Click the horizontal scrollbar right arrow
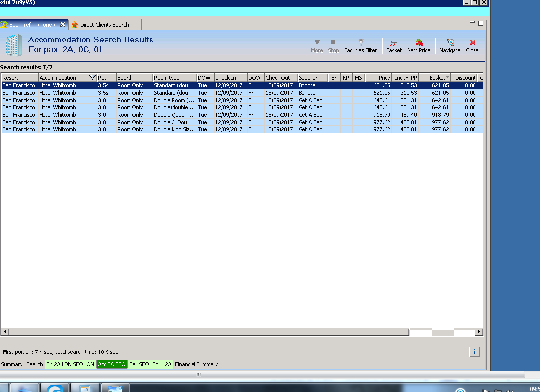Image resolution: width=540 pixels, height=392 pixels. click(x=480, y=332)
